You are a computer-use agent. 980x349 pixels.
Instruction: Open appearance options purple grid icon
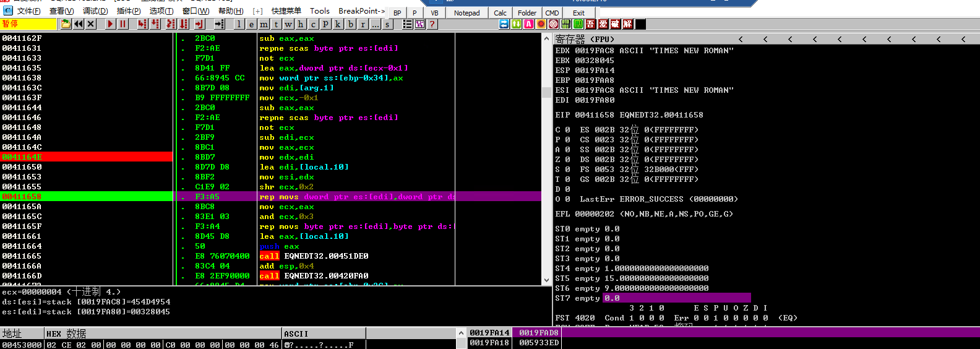420,24
